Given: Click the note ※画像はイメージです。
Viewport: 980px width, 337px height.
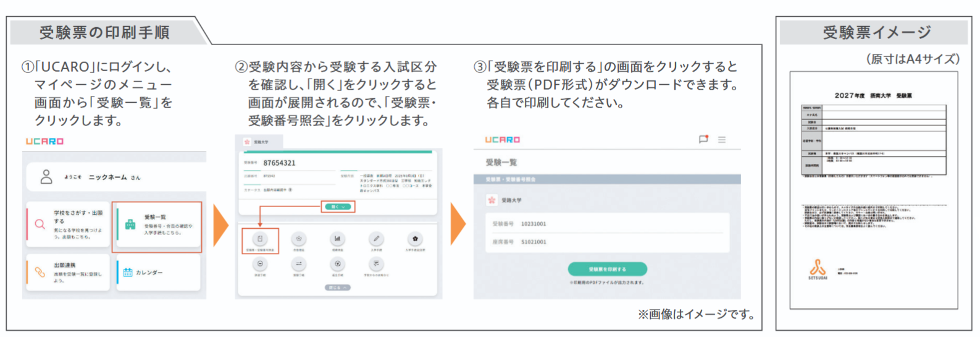Looking at the screenshot, I should click(697, 314).
